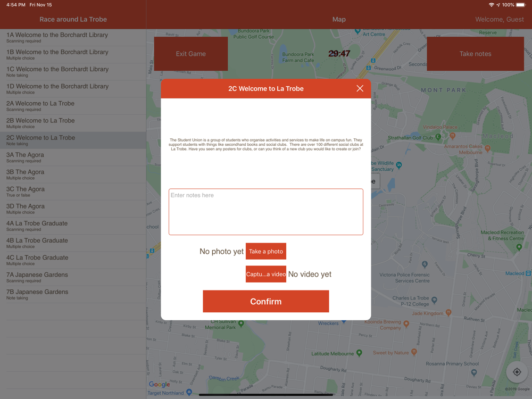Click the 29:47 countdown timer

click(x=339, y=53)
